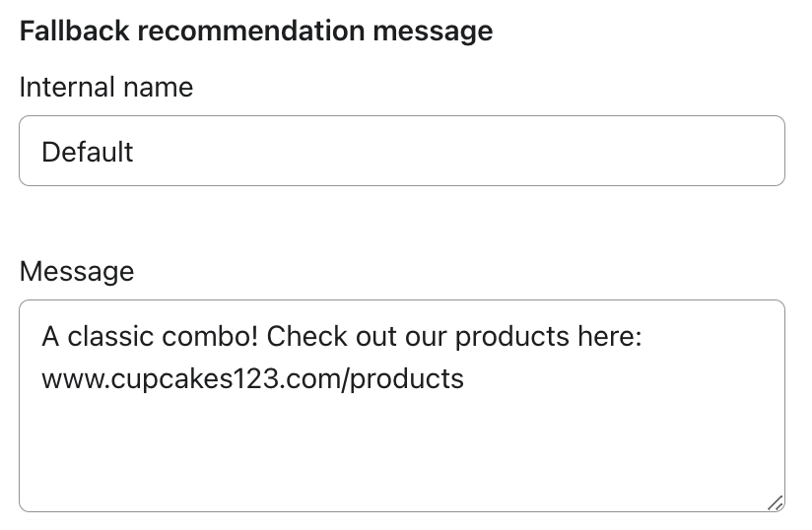The width and height of the screenshot is (812, 530).
Task: Click the Message textarea resize handle
Action: tap(776, 502)
